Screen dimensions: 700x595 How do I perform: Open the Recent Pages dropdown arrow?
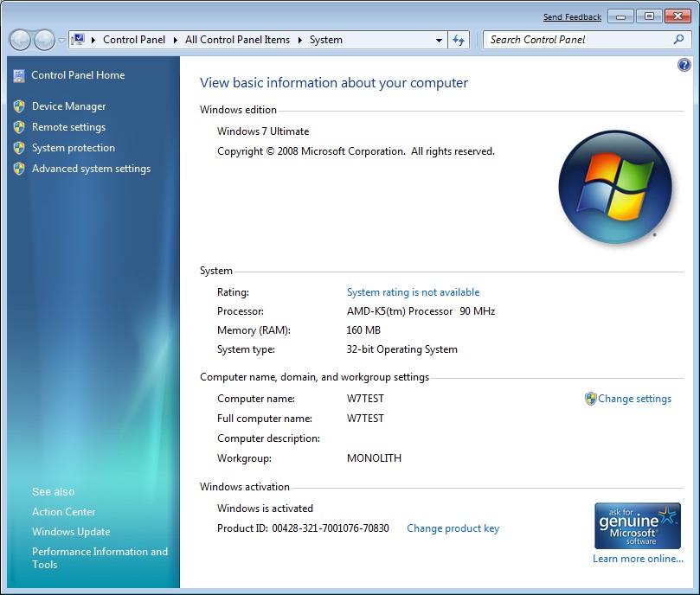click(x=61, y=41)
